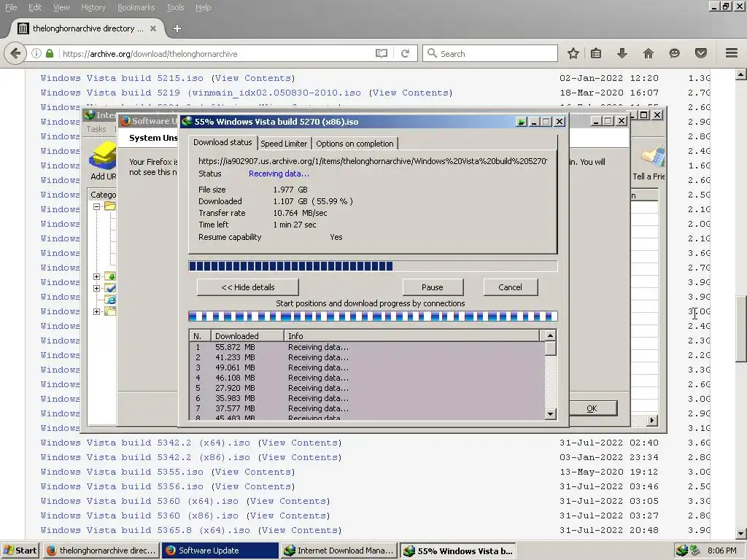Open Firefox hamburger menu
This screenshot has height=560, width=747.
click(732, 53)
